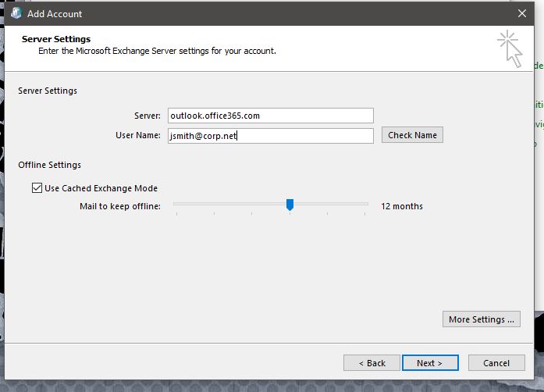Open More Settings dialog
The image size is (544, 392).
point(482,319)
